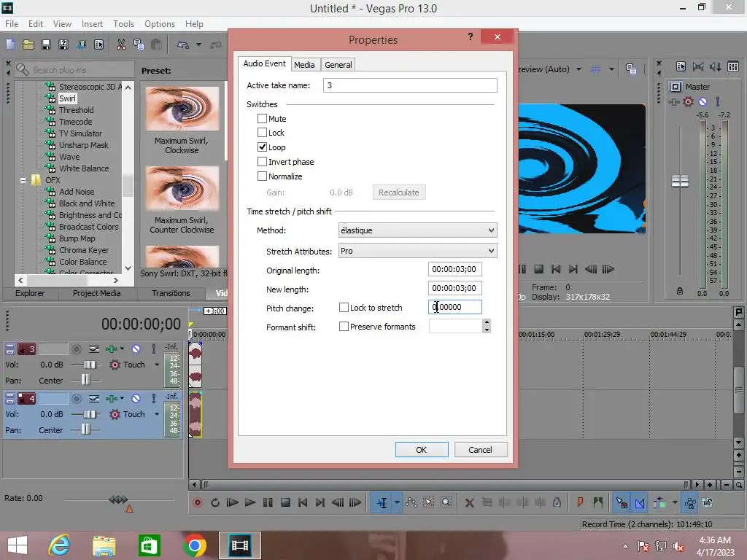Click the Delete X icon in timeline toolbar
The width and height of the screenshot is (747, 560).
pyautogui.click(x=469, y=502)
